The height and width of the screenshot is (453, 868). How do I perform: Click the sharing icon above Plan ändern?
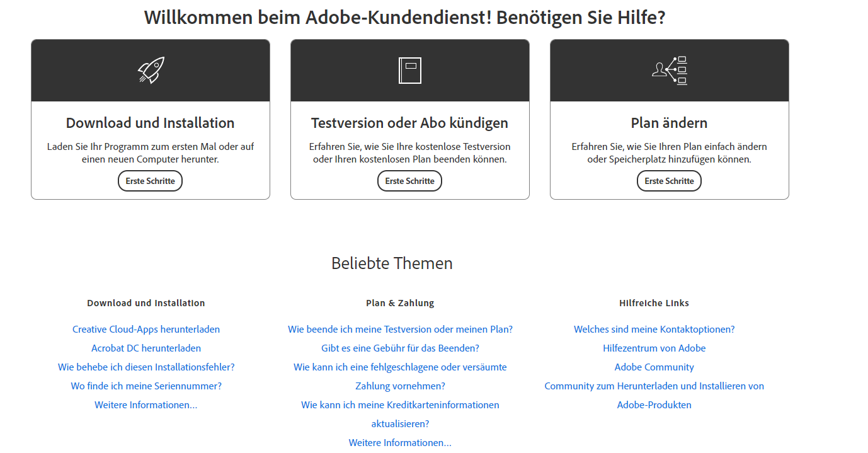point(669,69)
